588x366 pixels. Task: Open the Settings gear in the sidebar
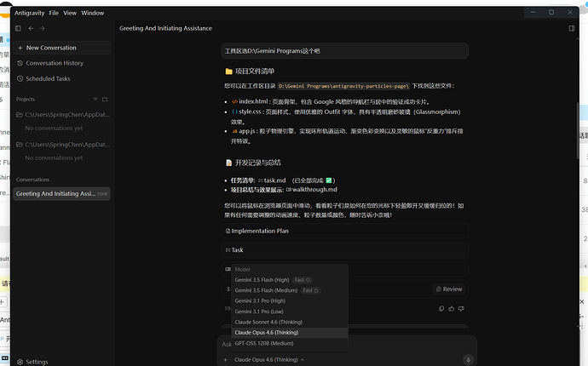point(20,362)
